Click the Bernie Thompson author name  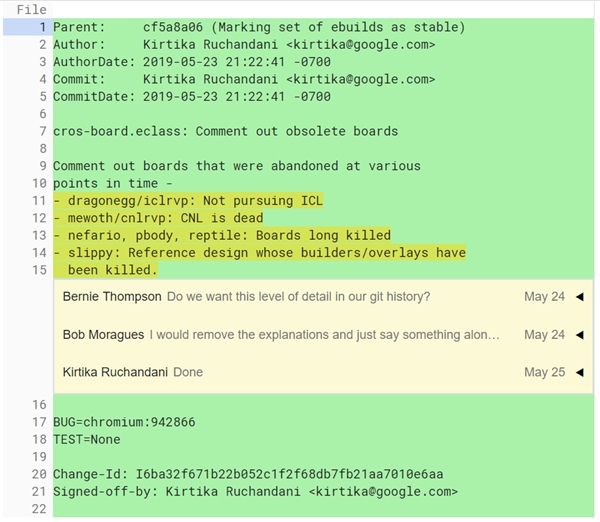[x=112, y=297]
